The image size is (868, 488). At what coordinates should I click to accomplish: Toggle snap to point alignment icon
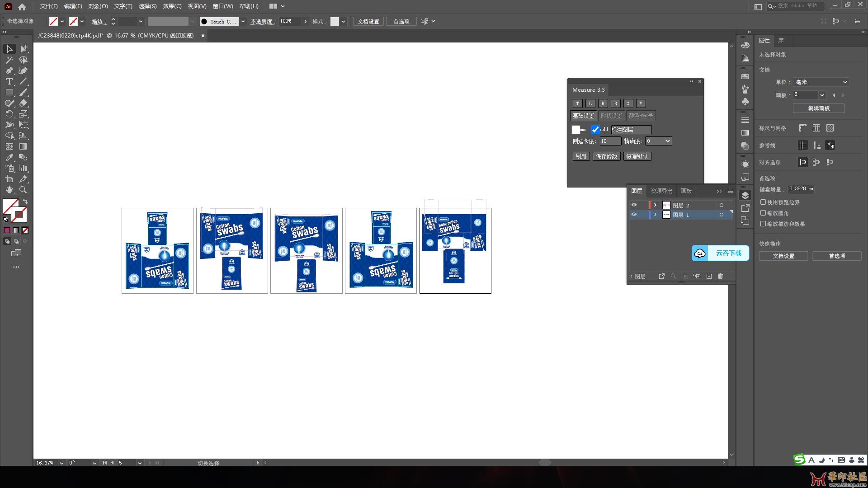coord(803,162)
